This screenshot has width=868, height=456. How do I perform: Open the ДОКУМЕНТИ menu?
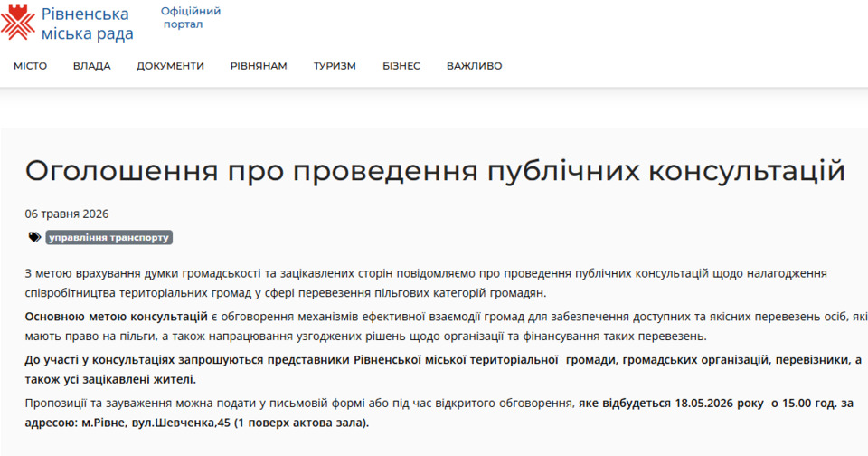pyautogui.click(x=171, y=66)
